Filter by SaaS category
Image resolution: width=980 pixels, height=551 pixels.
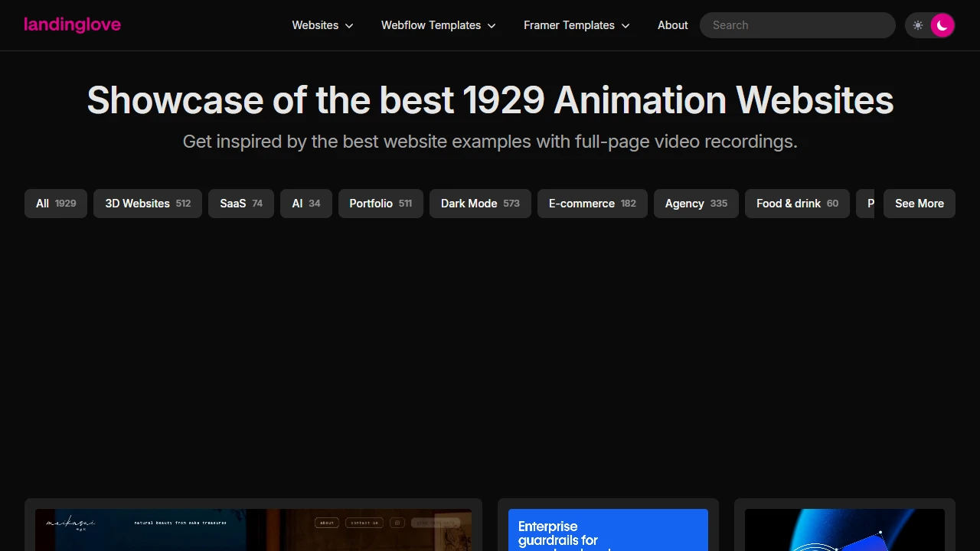tap(241, 204)
